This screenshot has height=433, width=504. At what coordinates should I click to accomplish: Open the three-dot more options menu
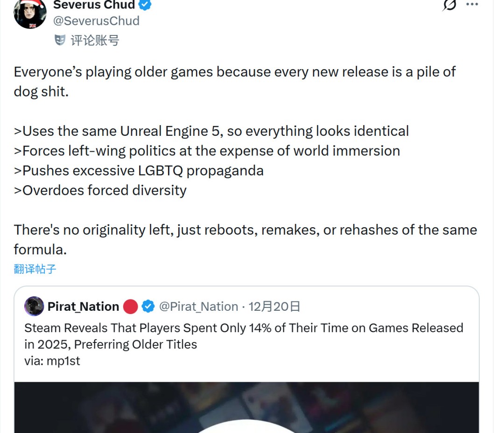(x=472, y=4)
